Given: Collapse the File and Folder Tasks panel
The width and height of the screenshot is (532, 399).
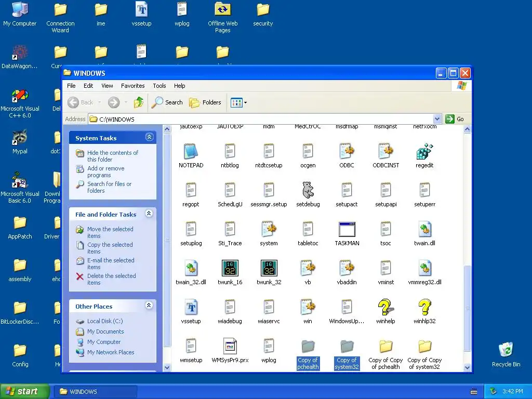Looking at the screenshot, I should pos(149,214).
